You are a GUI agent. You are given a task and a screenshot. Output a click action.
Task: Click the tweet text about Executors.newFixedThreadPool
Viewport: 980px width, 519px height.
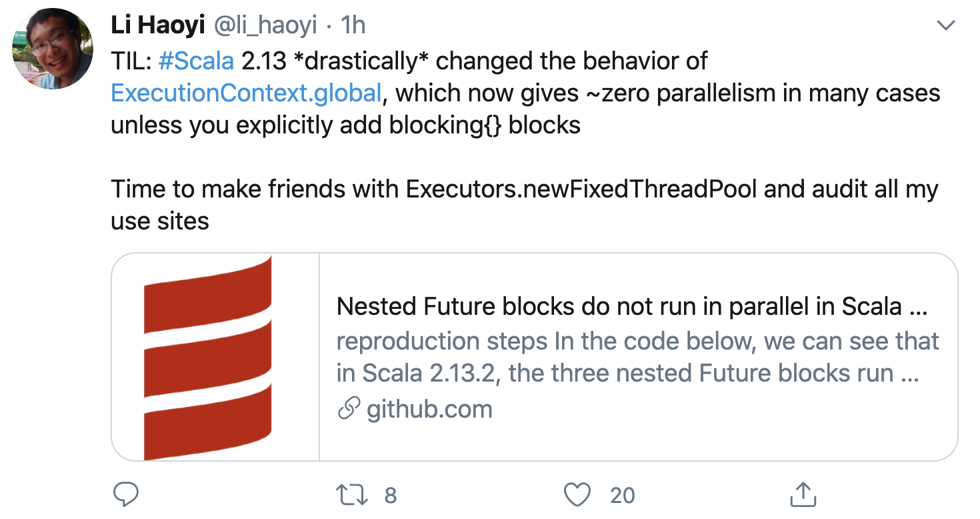(524, 205)
